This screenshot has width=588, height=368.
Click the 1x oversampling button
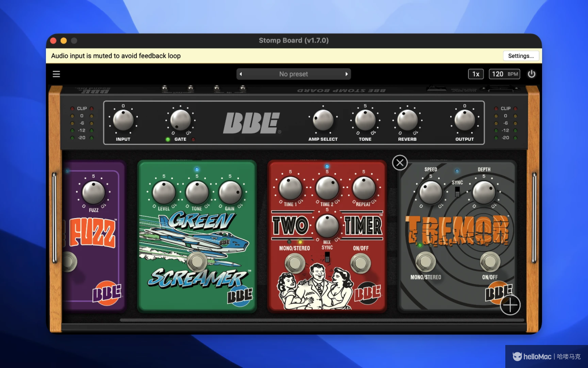click(476, 74)
